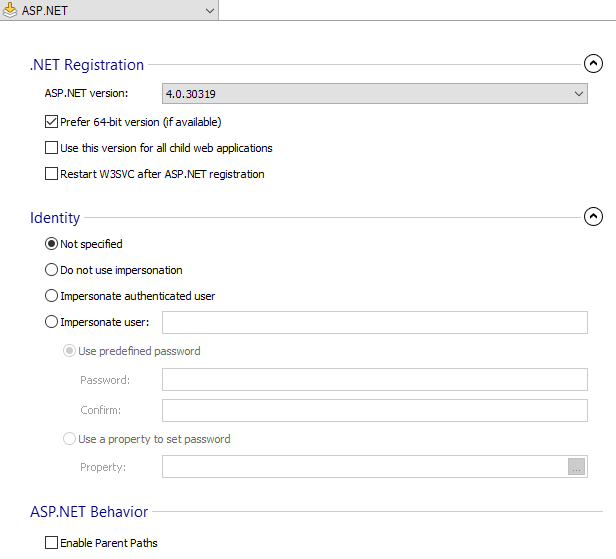Check Restart W3SVC after ASP.NET registration

[51, 174]
